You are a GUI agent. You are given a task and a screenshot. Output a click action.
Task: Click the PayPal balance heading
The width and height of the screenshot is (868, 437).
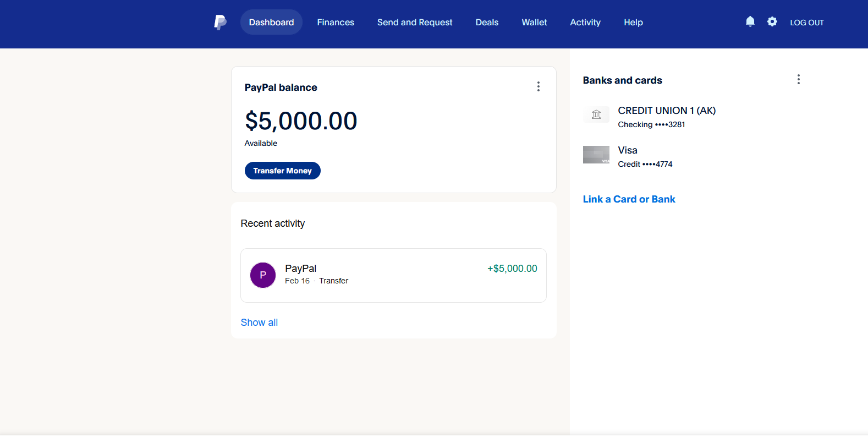point(281,88)
